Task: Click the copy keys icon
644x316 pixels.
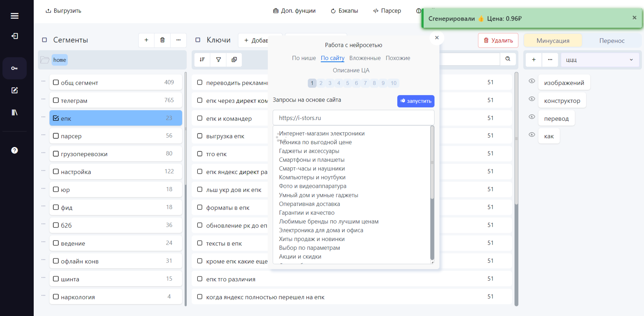Action: (234, 60)
